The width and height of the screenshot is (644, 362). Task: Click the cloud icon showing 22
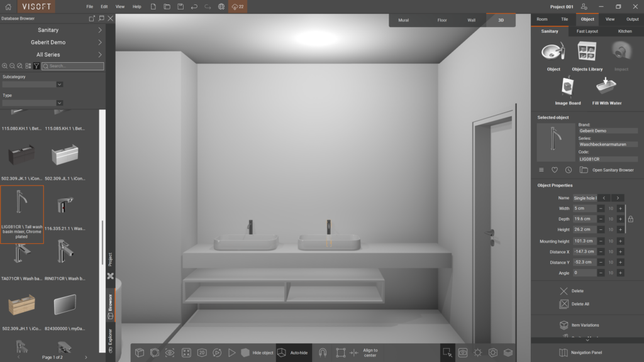(238, 6)
